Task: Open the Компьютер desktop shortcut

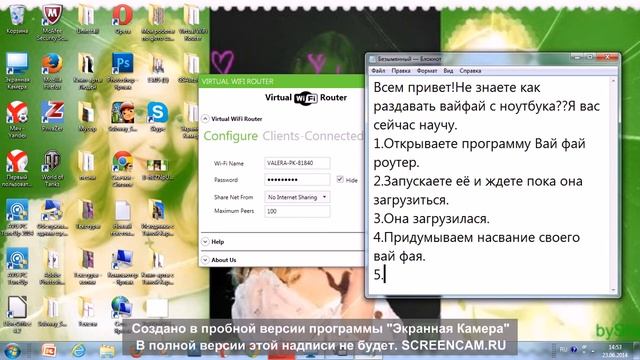Action: coord(122,266)
